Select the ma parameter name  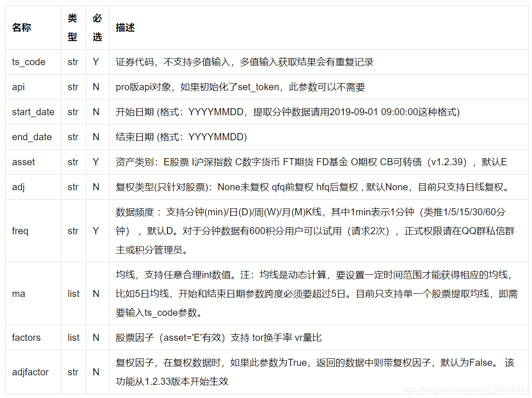pos(18,294)
